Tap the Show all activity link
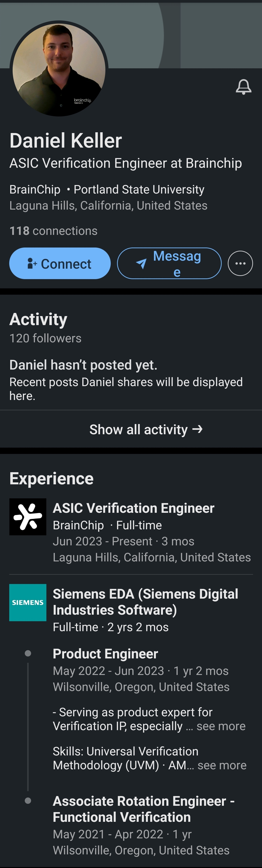The width and height of the screenshot is (262, 868). [x=146, y=429]
